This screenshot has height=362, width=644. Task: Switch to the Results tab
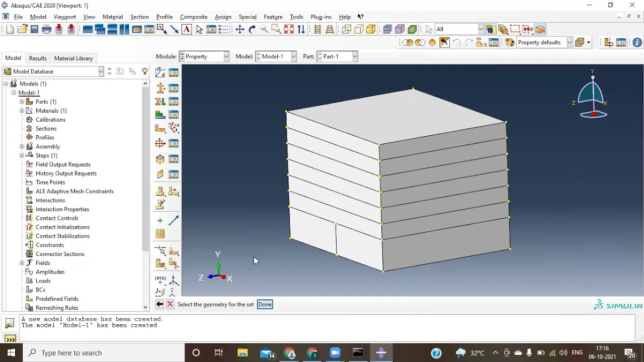(x=38, y=58)
